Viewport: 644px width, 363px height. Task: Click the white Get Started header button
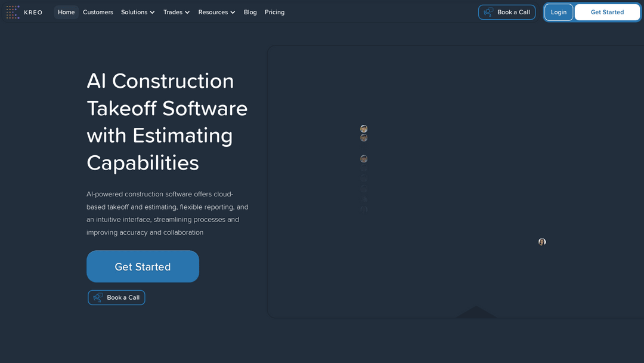[607, 13]
